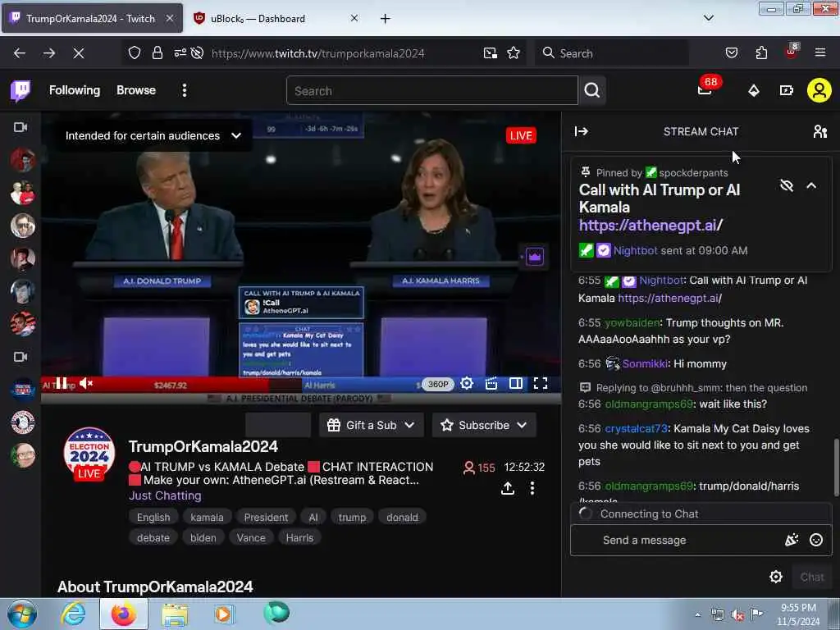This screenshot has height=630, width=840.
Task: Open the chat emote picker smiley
Action: (x=816, y=540)
